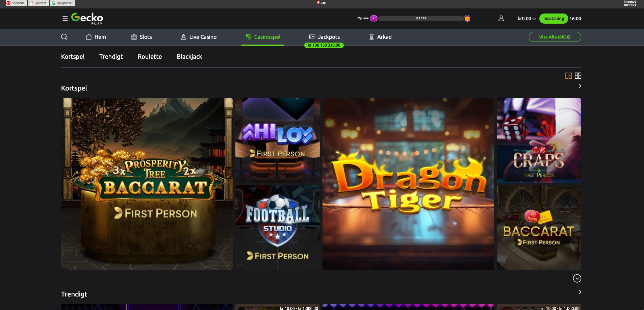Enable the mixed layout view
Viewport: 644px width, 310px height.
coord(569,76)
